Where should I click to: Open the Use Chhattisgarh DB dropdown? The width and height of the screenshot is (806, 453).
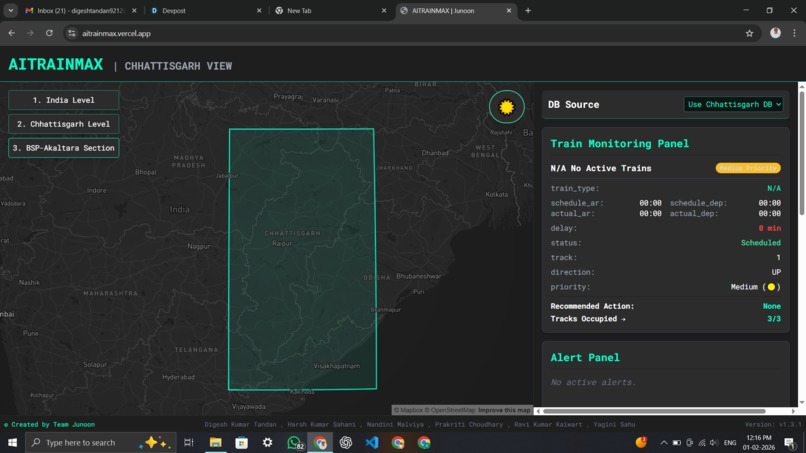point(734,104)
